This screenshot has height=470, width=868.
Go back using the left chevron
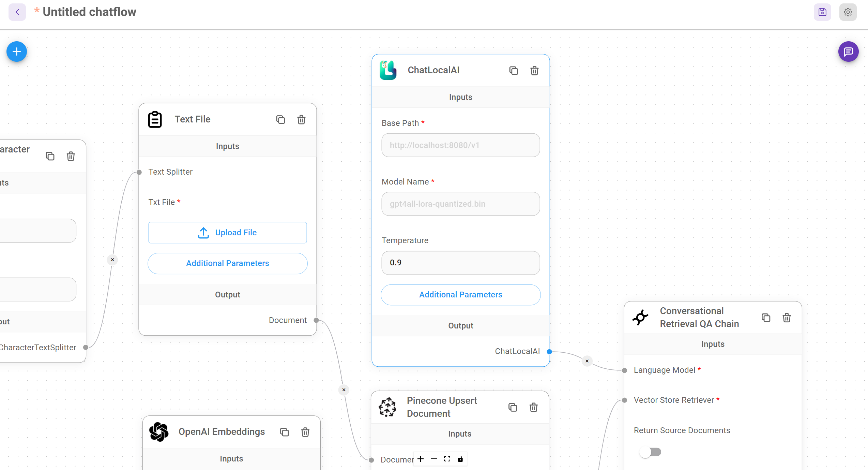click(x=17, y=12)
